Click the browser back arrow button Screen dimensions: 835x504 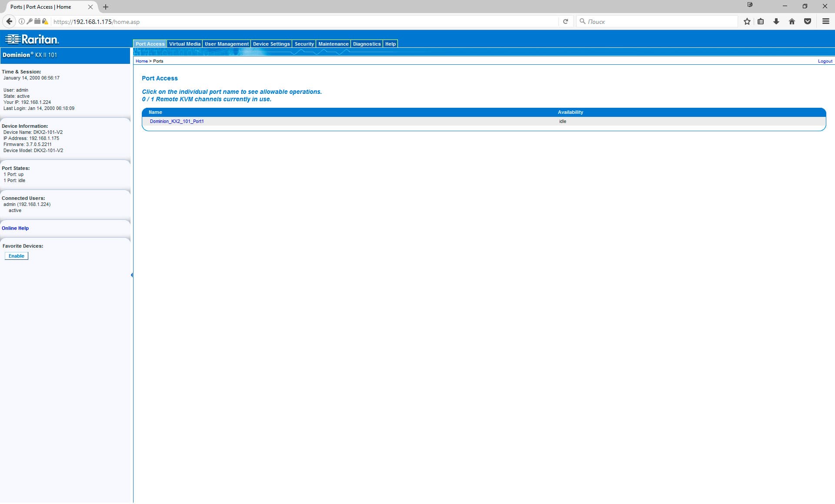coord(9,21)
